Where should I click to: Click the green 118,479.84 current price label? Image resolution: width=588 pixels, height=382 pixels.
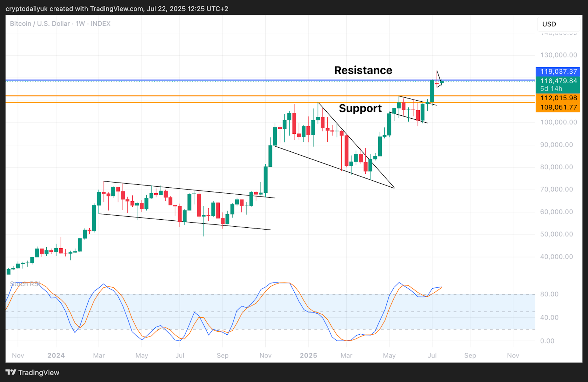(558, 81)
